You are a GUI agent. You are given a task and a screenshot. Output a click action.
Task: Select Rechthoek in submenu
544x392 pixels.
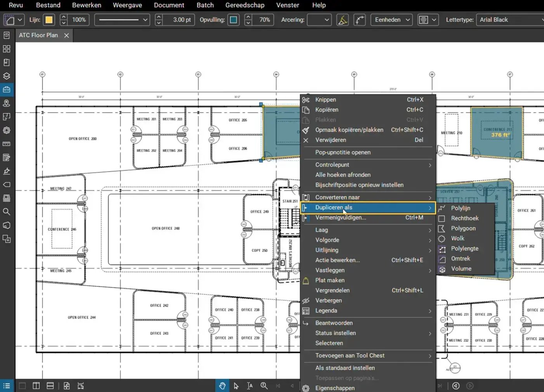pos(465,218)
